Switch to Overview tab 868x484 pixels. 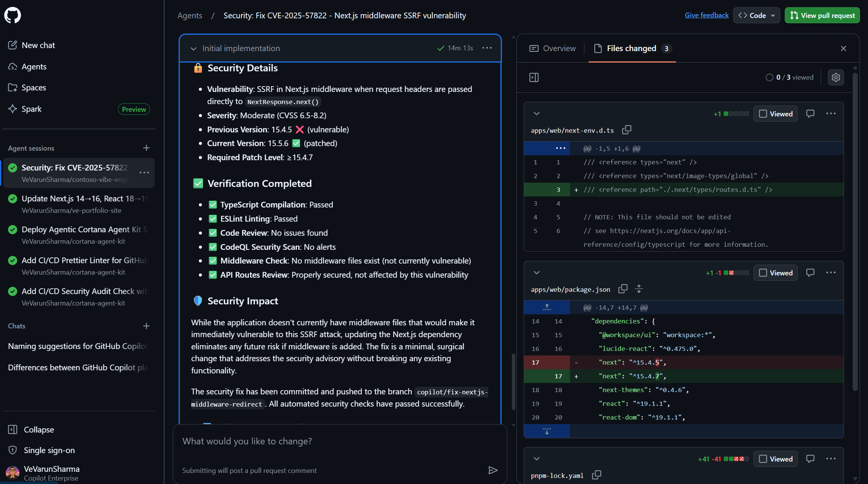pos(552,48)
